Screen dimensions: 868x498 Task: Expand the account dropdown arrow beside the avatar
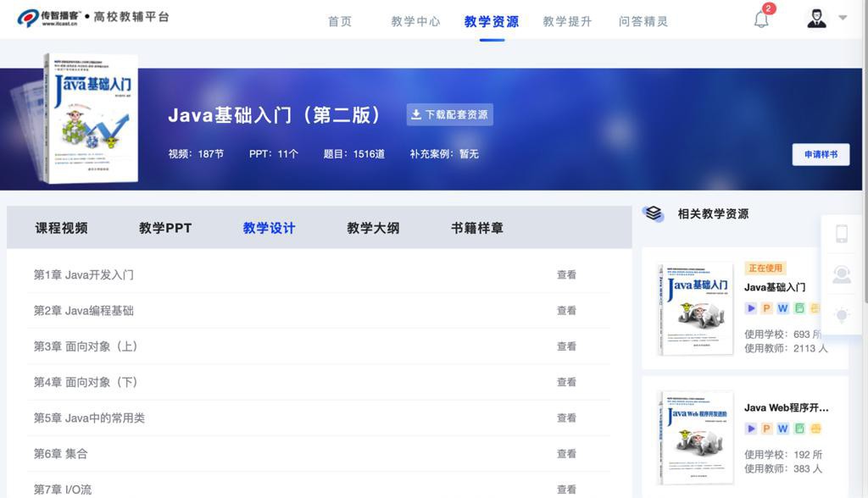[x=843, y=18]
